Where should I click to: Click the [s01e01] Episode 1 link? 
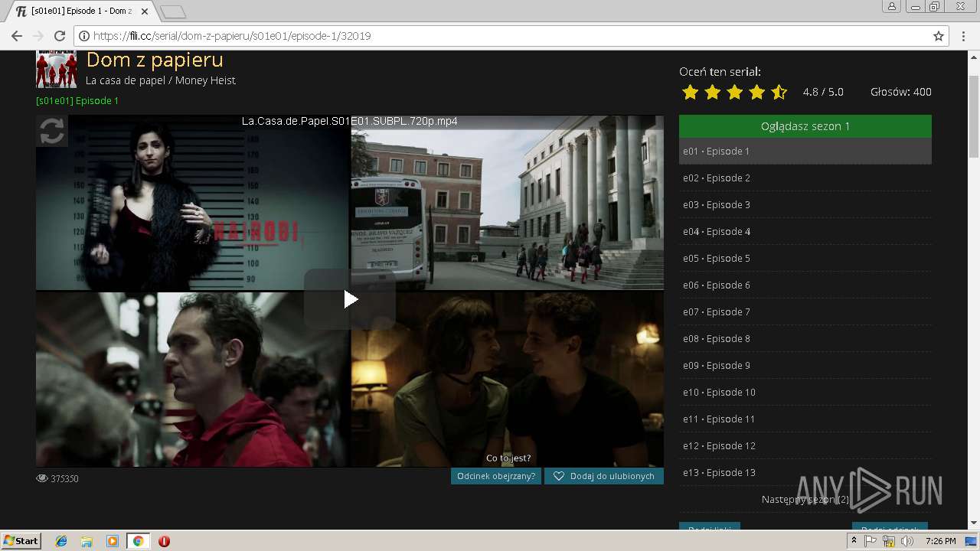(77, 100)
